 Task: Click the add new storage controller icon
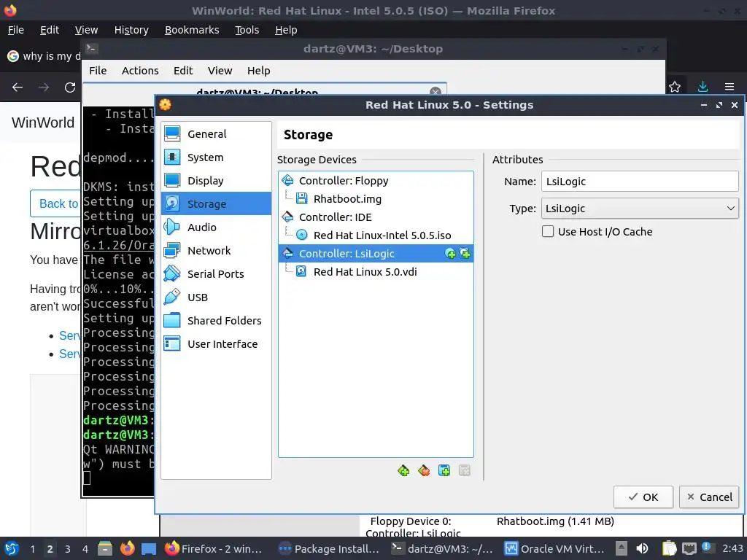(x=403, y=471)
